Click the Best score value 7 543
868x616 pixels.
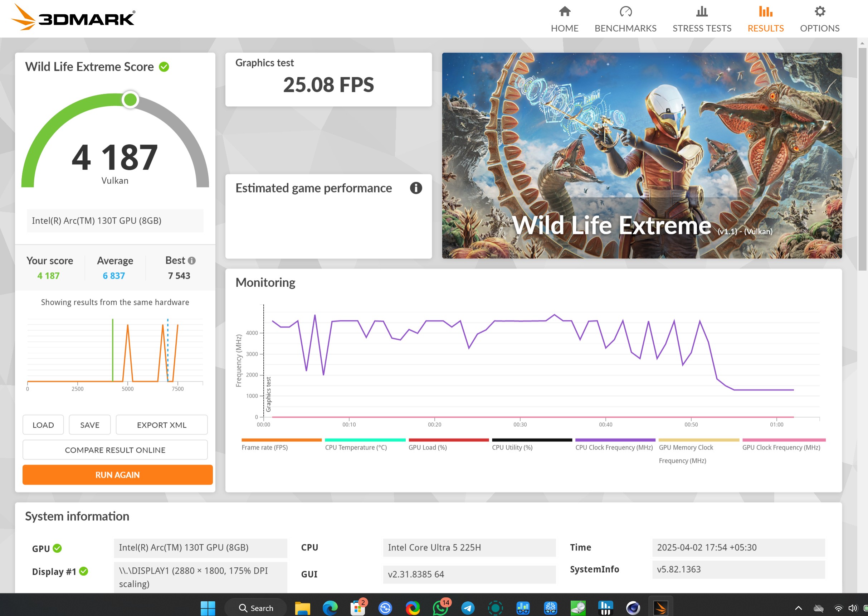[x=179, y=276]
